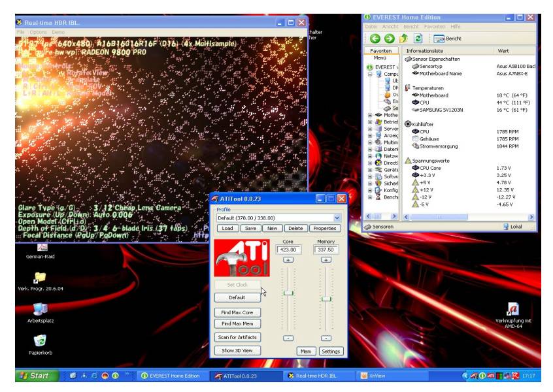The height and width of the screenshot is (392, 553).
Task: Click the Properties button in ATITool
Action: pyautogui.click(x=324, y=229)
